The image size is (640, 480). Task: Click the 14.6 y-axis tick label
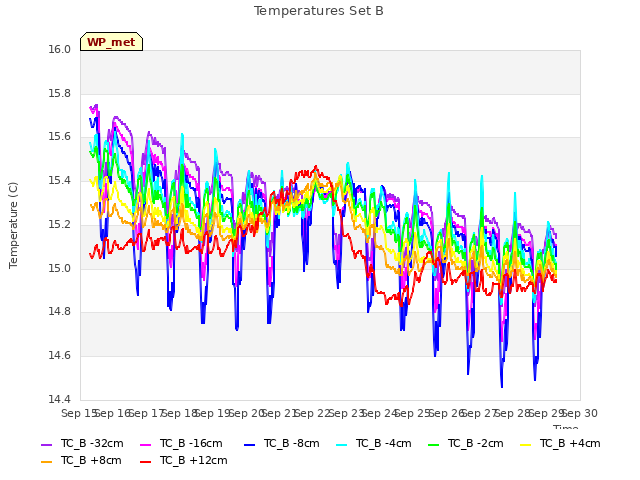[x=60, y=356]
